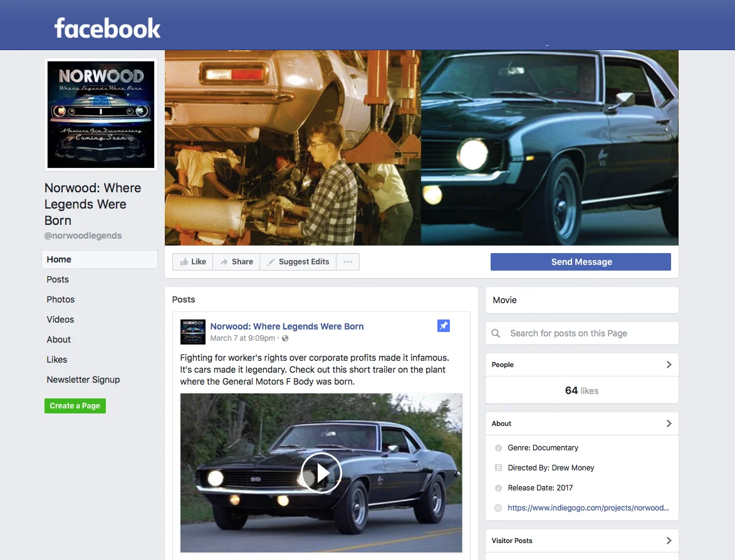Click the website globe icon beside indiegogo link
The height and width of the screenshot is (560, 735).
498,508
